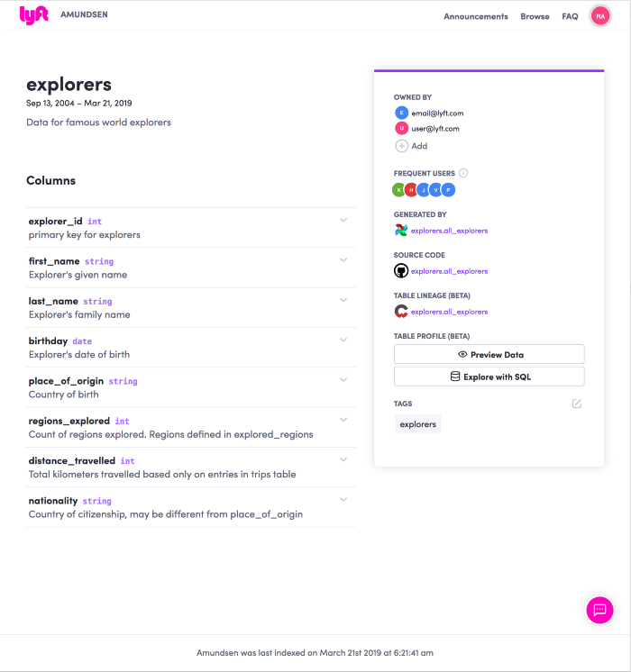This screenshot has width=631, height=672.
Task: Open the RA user avatar menu
Action: (x=600, y=16)
